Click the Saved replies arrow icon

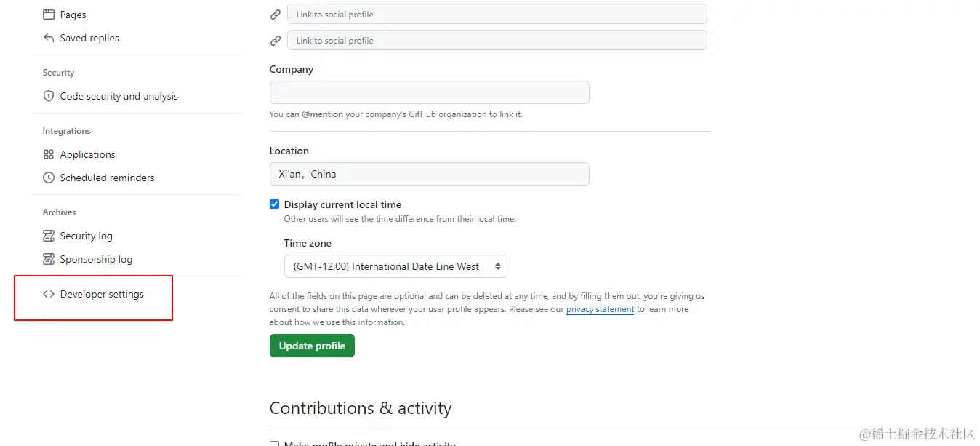[49, 38]
